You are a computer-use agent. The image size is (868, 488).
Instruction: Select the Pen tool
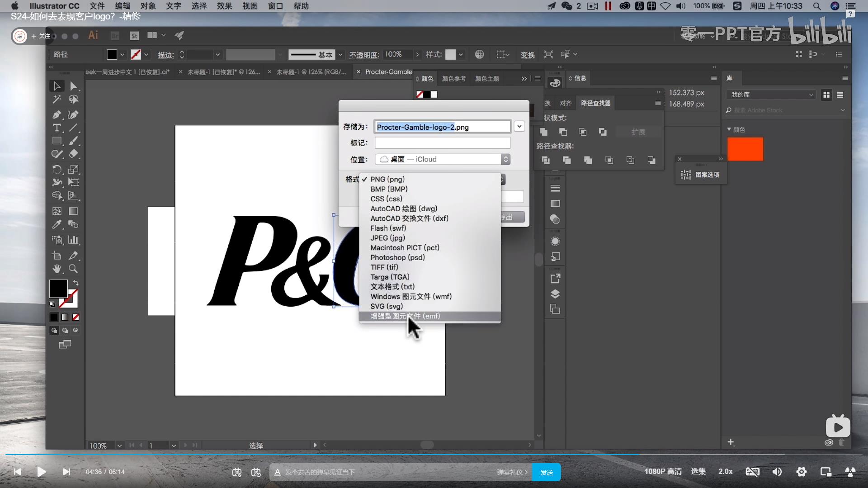click(x=57, y=115)
